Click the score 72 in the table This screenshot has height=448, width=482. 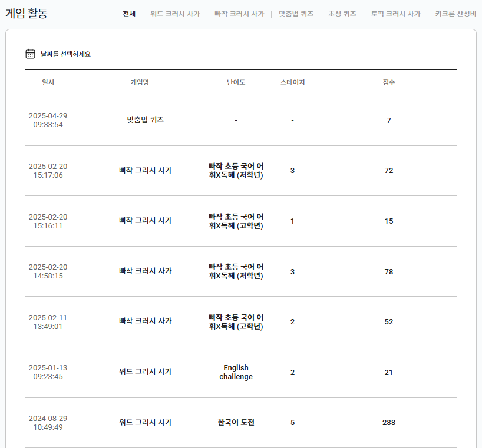(x=389, y=171)
